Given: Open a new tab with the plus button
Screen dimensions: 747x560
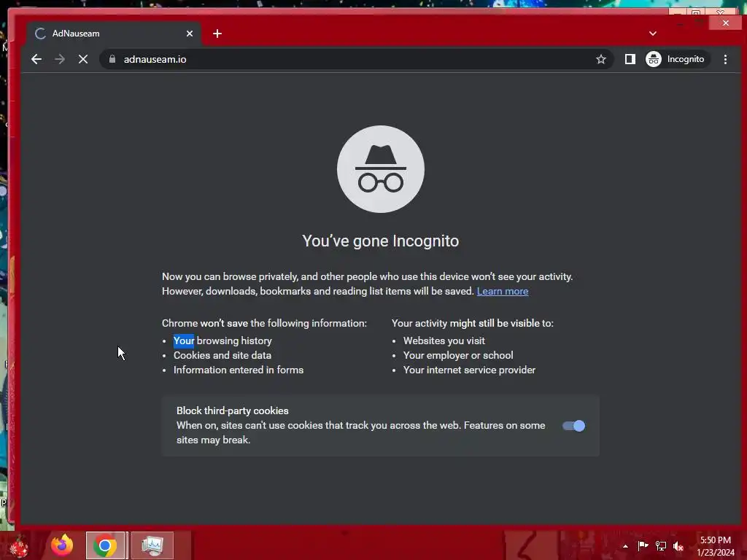Looking at the screenshot, I should click(217, 34).
